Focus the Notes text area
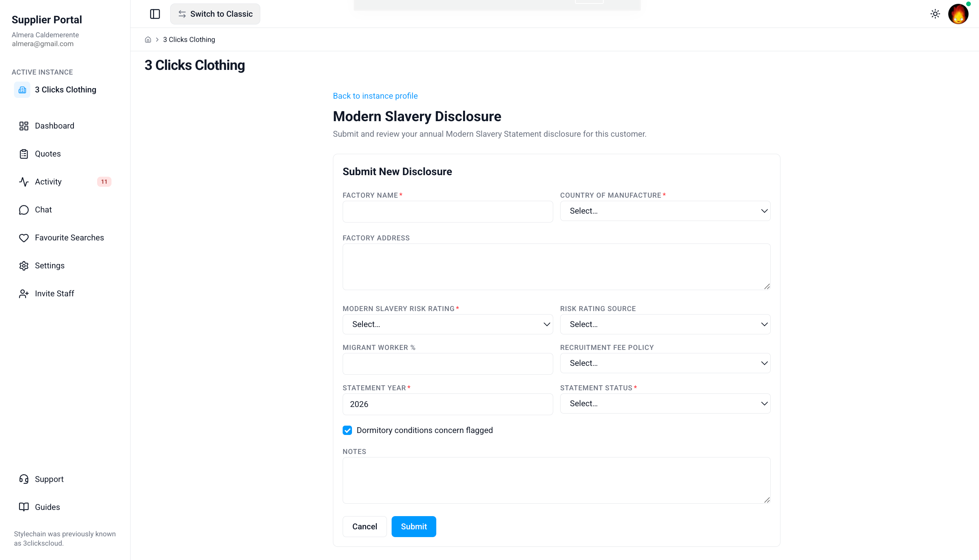The height and width of the screenshot is (560, 979). click(x=556, y=480)
